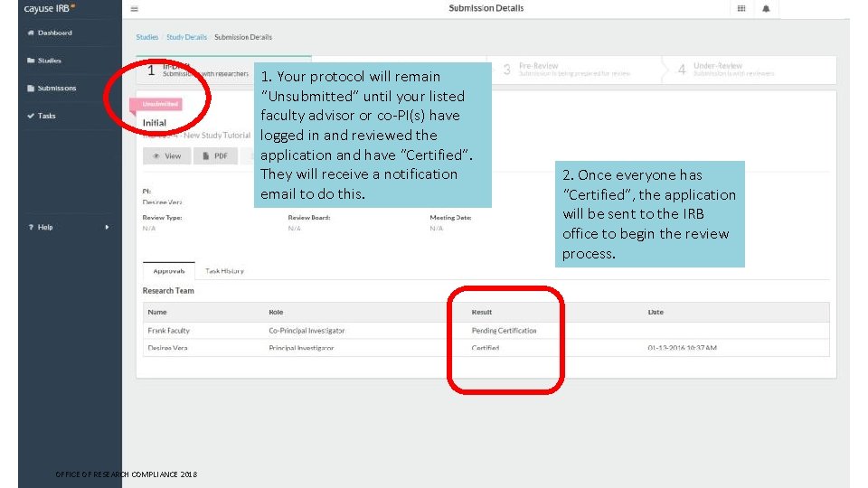Click the Co-Principal Investigator role cell
This screenshot has height=488, width=868.
coord(307,331)
